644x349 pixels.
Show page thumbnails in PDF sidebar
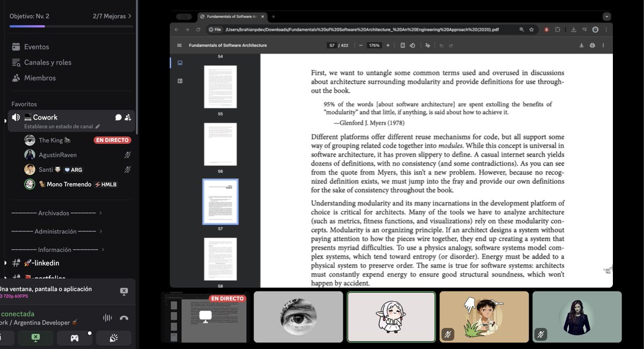pyautogui.click(x=180, y=63)
